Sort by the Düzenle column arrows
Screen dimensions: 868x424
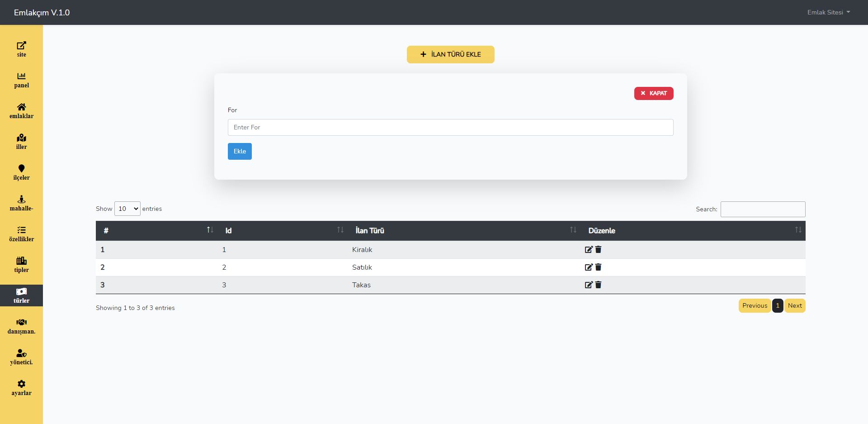[798, 230]
